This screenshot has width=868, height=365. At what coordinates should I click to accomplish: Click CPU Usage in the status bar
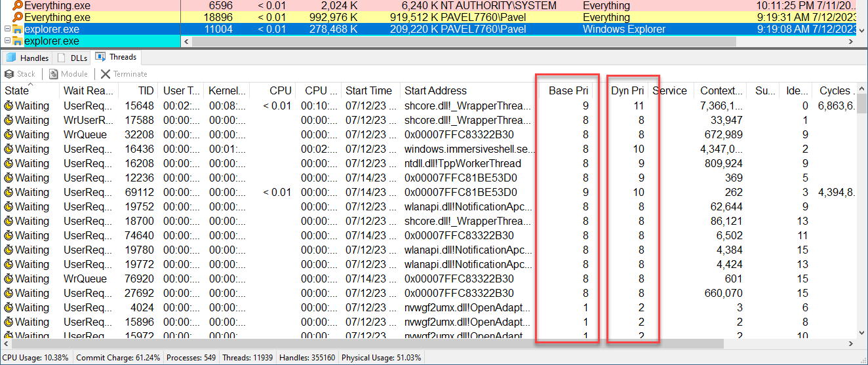[x=36, y=358]
